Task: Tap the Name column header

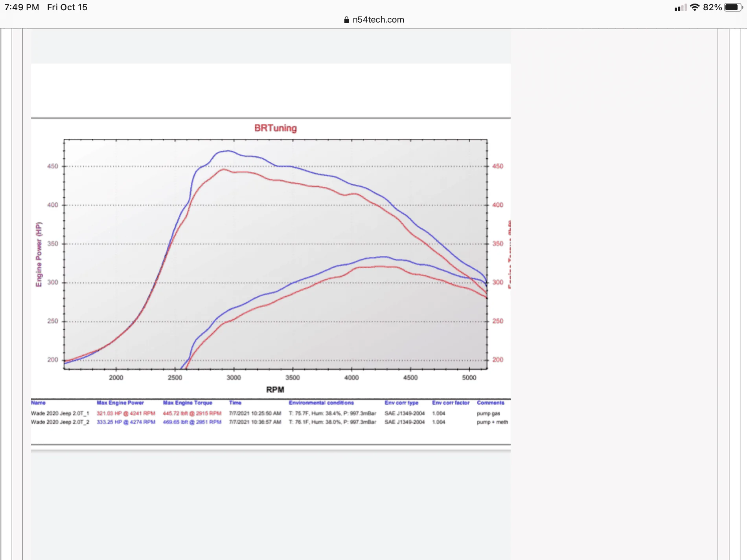Action: [38, 403]
